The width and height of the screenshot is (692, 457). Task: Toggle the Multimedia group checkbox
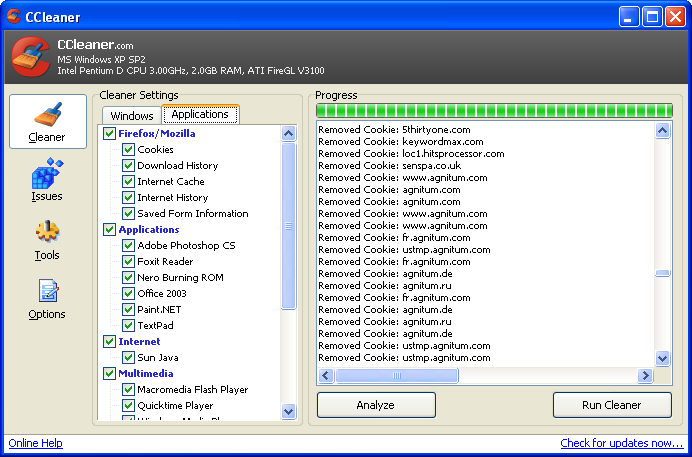109,374
